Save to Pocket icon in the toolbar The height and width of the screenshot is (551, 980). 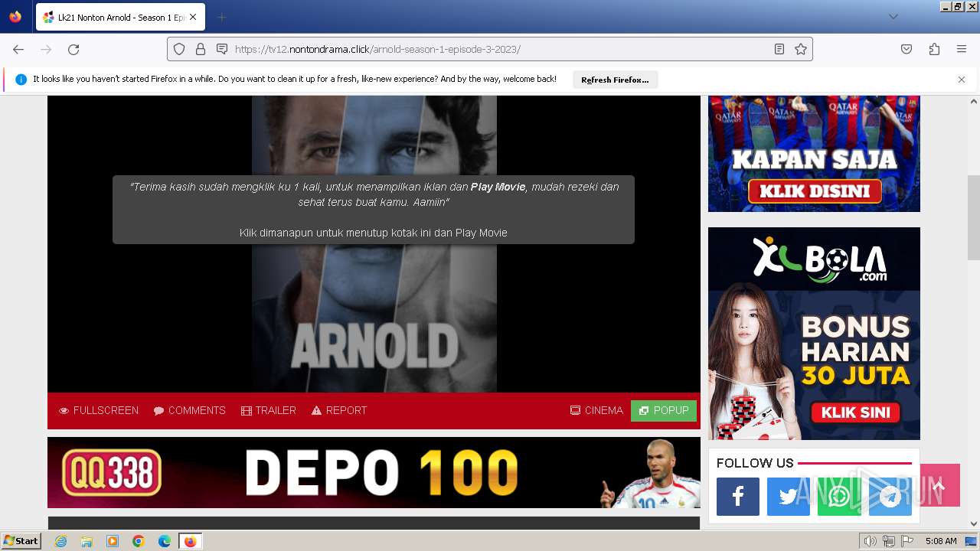tap(906, 49)
